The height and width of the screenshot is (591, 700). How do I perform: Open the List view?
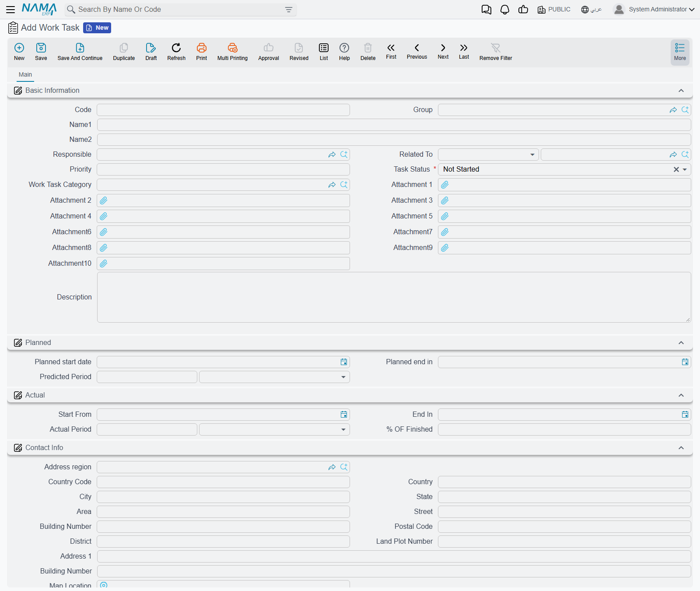click(324, 52)
